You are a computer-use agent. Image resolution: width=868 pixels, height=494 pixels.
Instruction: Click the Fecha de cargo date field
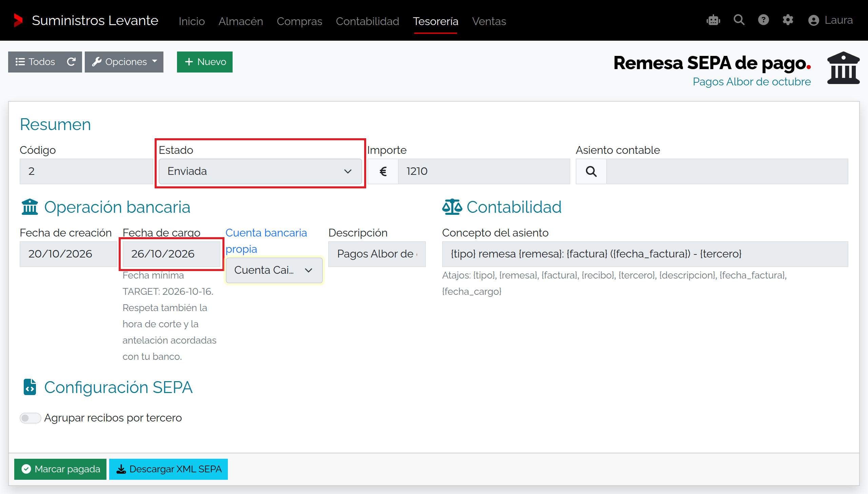(172, 254)
